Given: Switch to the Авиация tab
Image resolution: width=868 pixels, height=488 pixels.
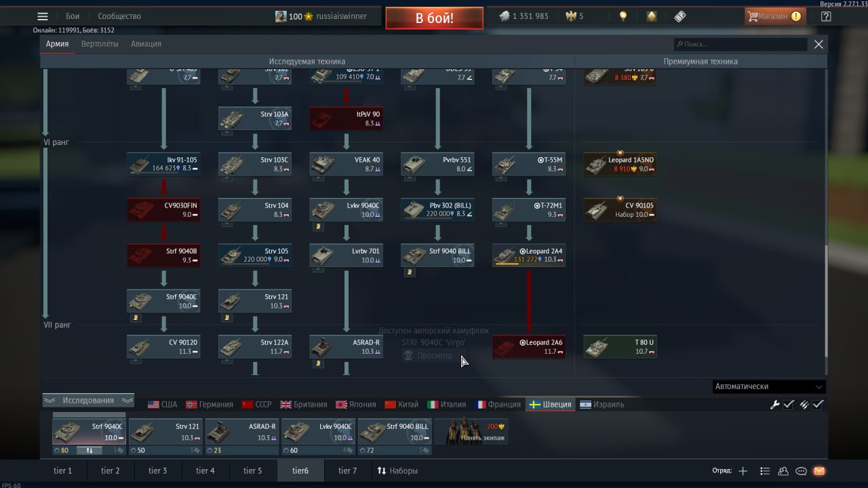Looking at the screenshot, I should [146, 44].
